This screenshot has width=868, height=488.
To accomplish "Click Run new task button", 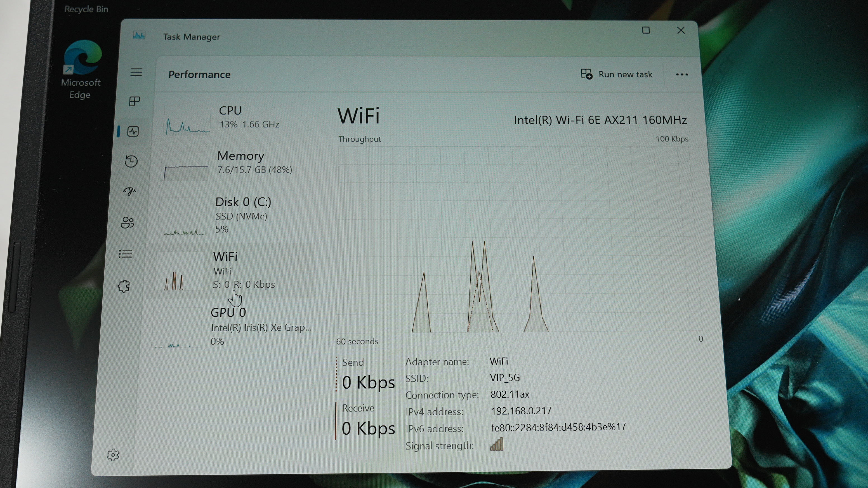I will (x=617, y=74).
